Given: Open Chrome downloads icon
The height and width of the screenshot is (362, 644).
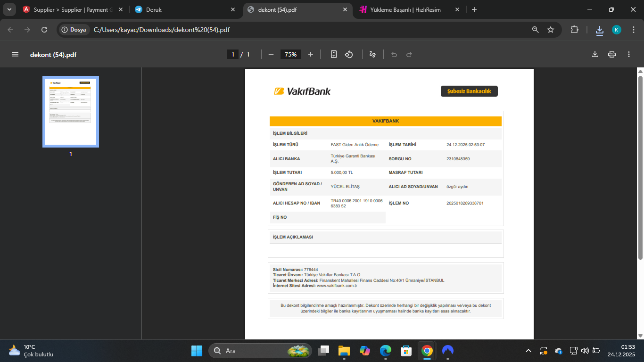Looking at the screenshot, I should [x=600, y=30].
